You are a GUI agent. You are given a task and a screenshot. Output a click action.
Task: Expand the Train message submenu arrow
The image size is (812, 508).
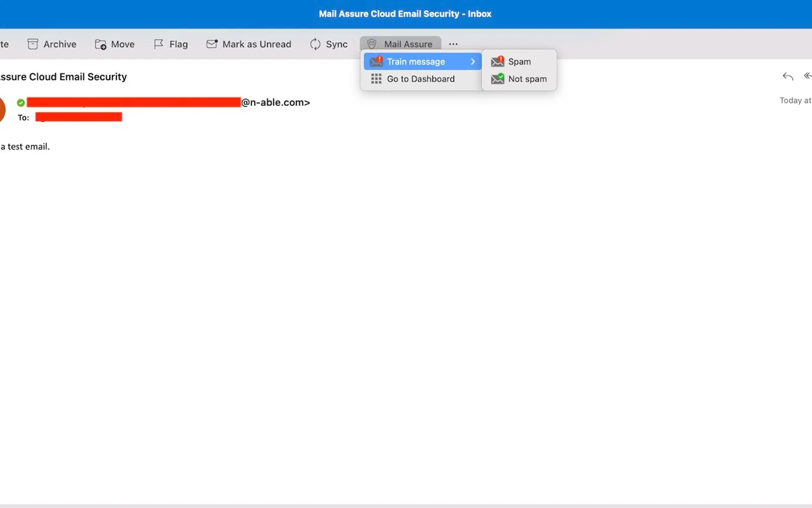tap(472, 61)
